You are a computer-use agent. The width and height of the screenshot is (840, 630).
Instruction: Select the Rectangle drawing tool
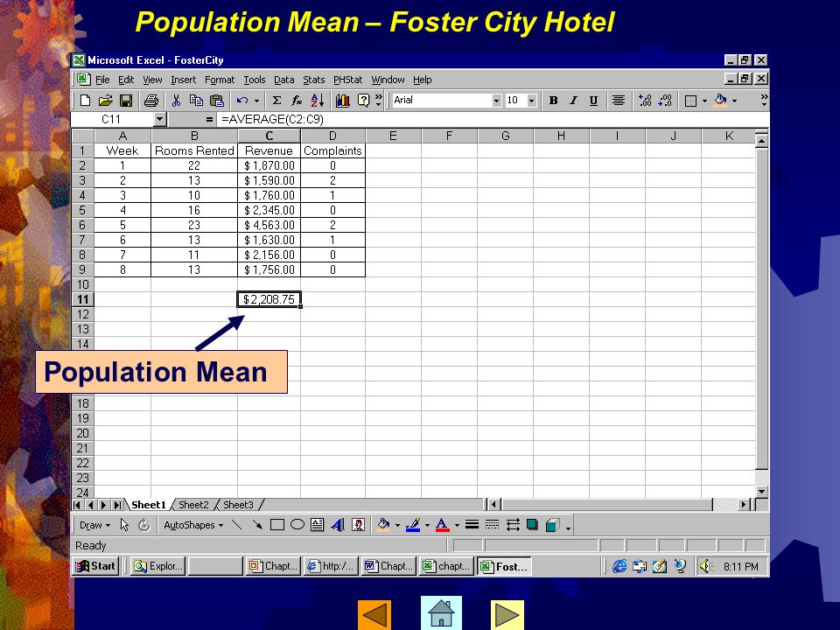point(277,525)
